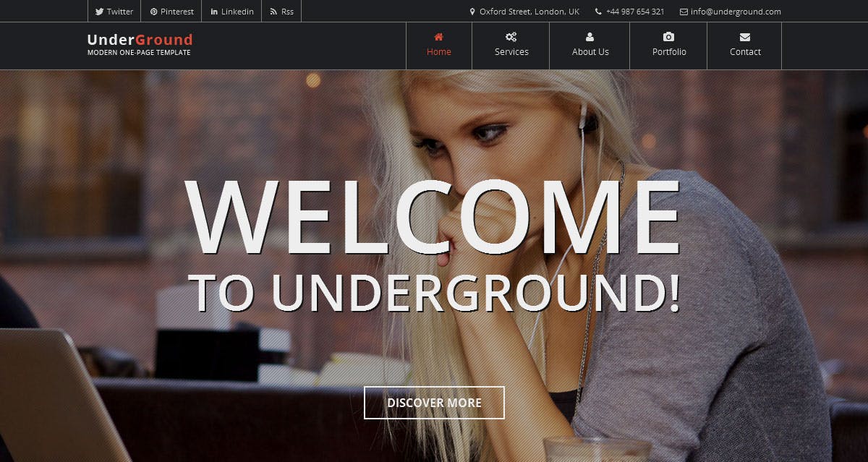The height and width of the screenshot is (462, 868).
Task: Click the Discover More button
Action: click(434, 403)
